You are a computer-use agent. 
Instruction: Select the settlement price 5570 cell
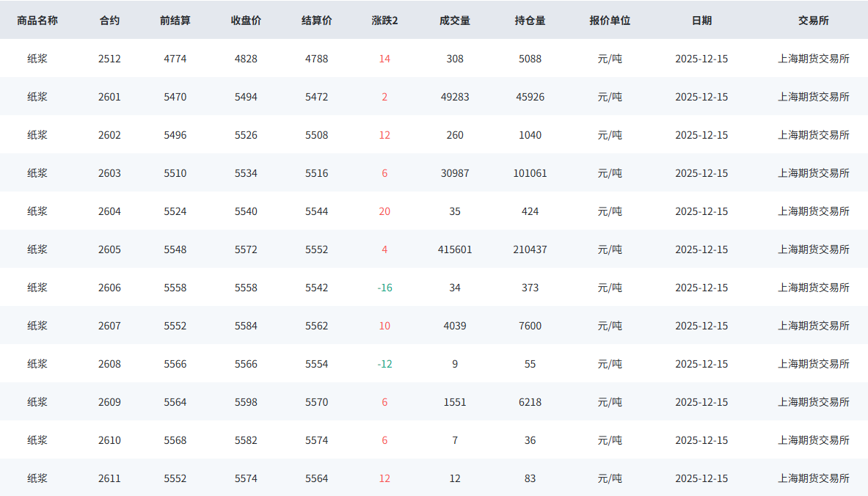316,402
